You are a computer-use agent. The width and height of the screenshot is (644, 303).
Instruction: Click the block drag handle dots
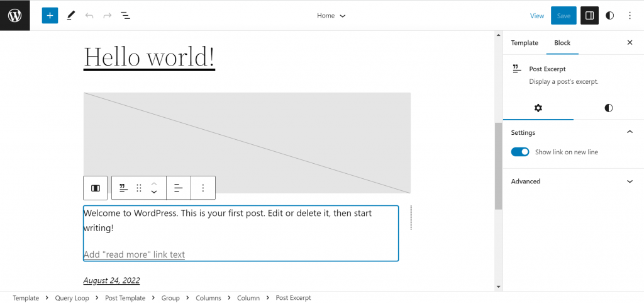[x=139, y=188]
